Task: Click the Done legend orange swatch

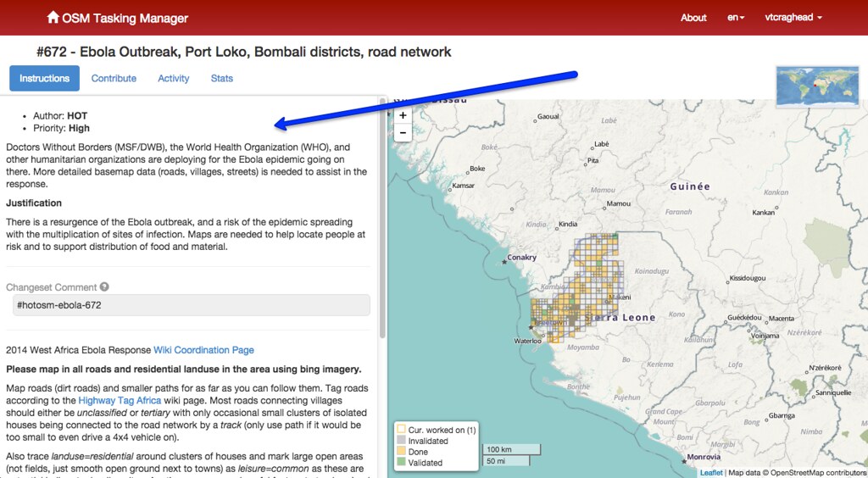Action: tap(400, 452)
